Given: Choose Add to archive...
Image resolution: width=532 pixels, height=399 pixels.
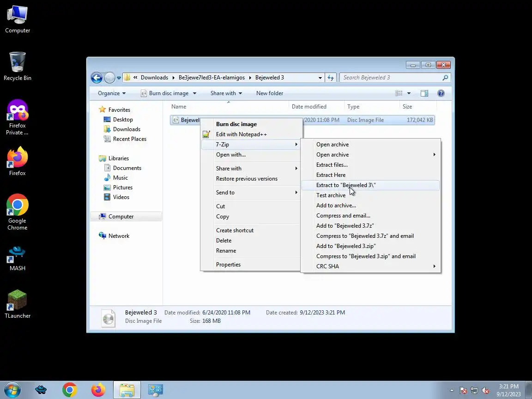Looking at the screenshot, I should coord(370,206).
